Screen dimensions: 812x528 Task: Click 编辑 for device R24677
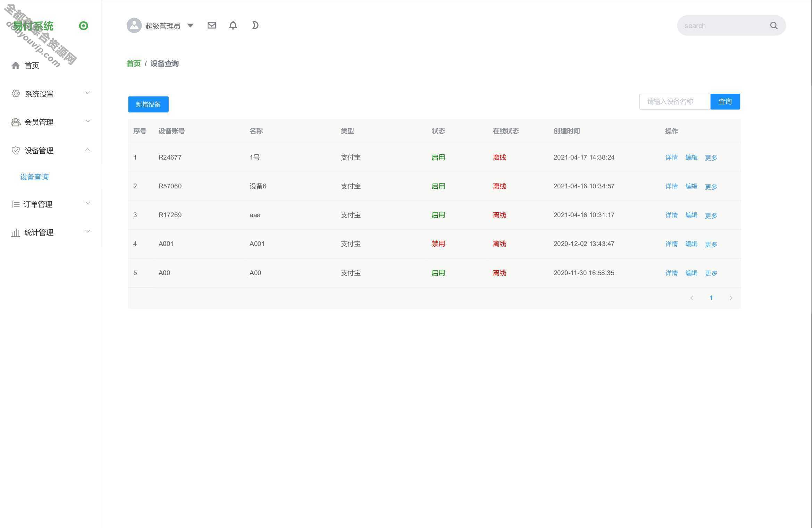point(691,157)
